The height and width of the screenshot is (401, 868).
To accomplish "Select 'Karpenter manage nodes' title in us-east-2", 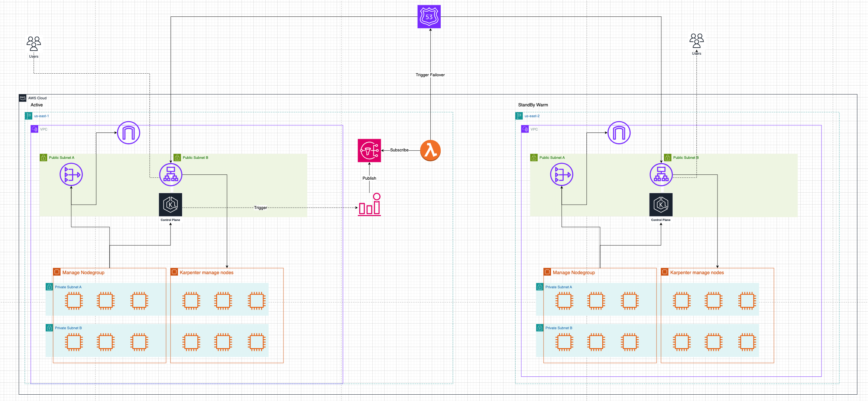I will click(x=697, y=272).
